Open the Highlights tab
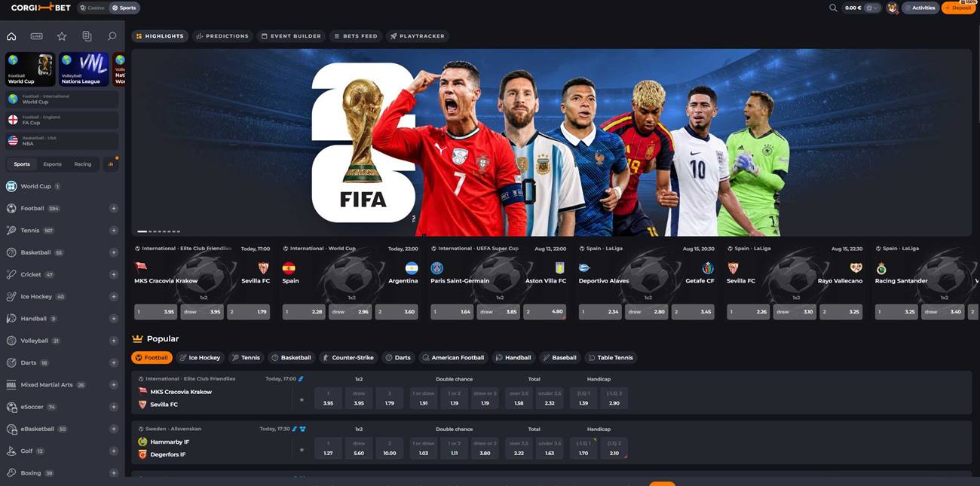The height and width of the screenshot is (486, 980). tap(160, 36)
